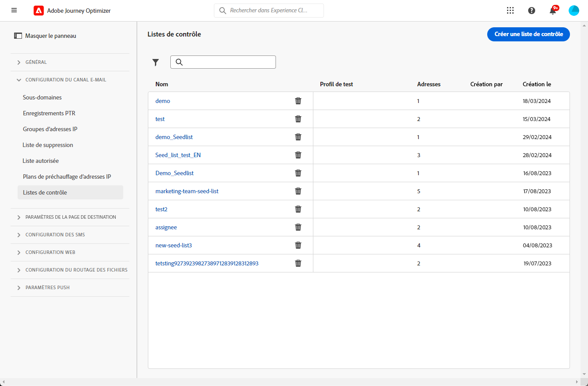
Task: Expand Configuration des SMS section
Action: click(x=55, y=235)
